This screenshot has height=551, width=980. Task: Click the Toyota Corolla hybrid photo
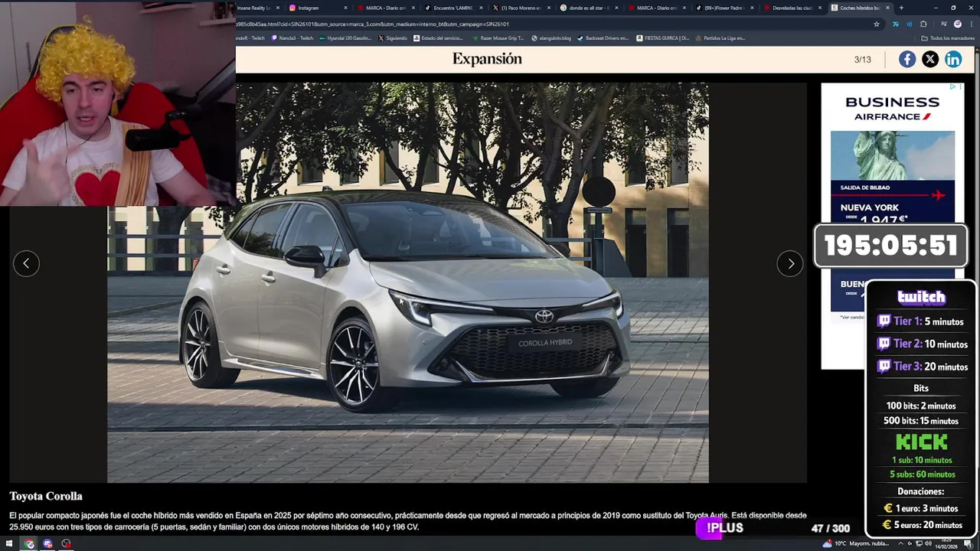tap(408, 283)
